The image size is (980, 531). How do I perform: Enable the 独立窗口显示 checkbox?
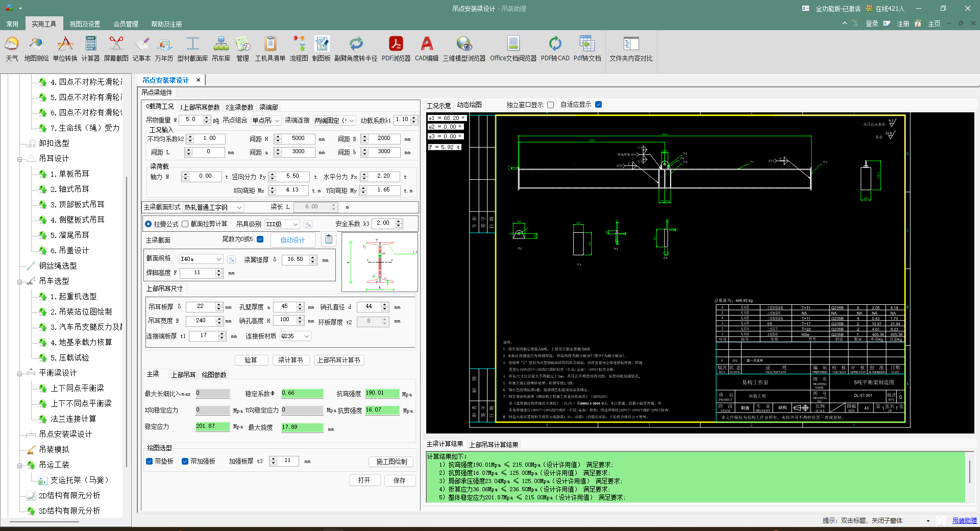coord(550,105)
